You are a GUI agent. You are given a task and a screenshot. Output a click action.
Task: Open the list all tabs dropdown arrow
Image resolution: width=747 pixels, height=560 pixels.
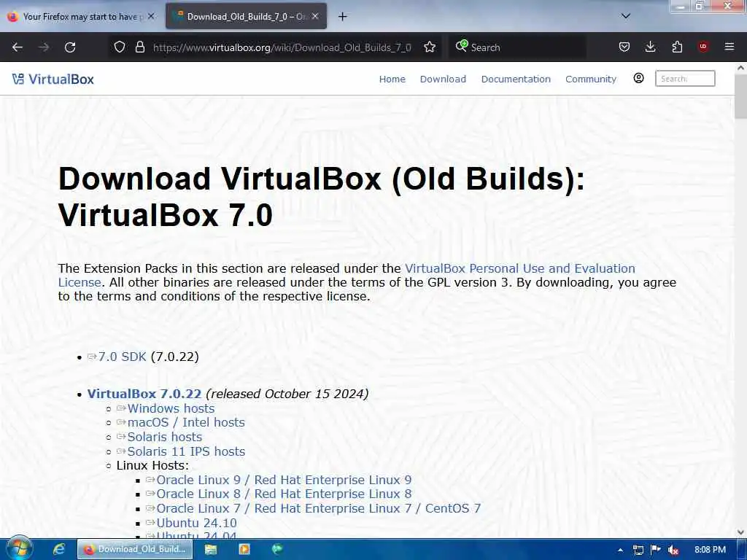[626, 16]
